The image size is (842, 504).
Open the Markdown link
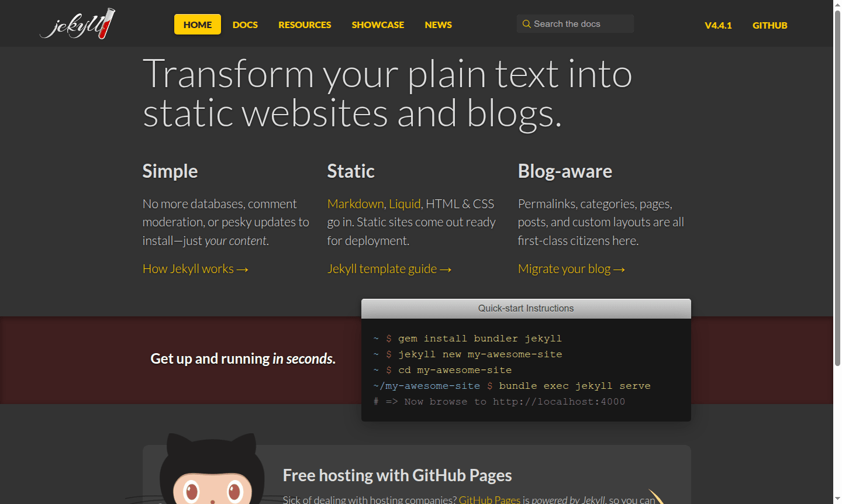pos(356,203)
